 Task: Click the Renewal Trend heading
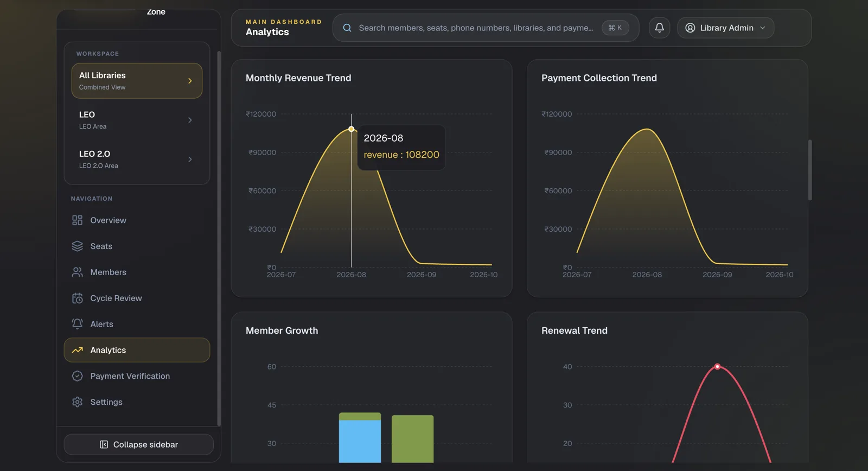(575, 330)
